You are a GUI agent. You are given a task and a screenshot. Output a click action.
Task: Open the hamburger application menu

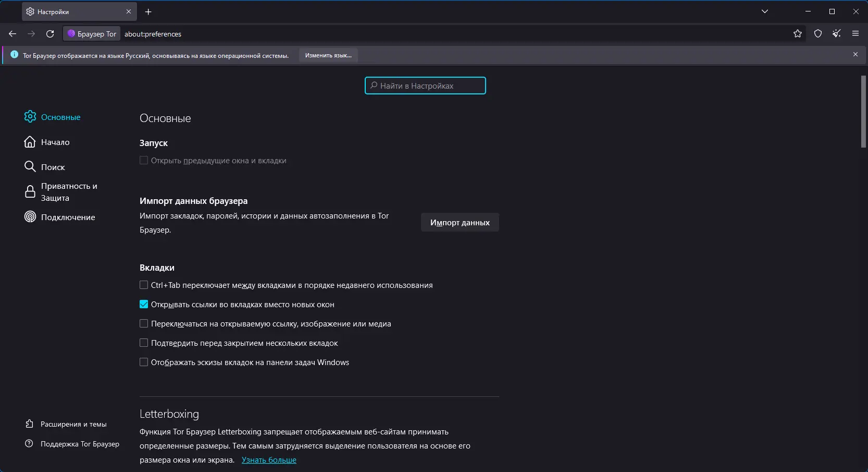coord(855,34)
